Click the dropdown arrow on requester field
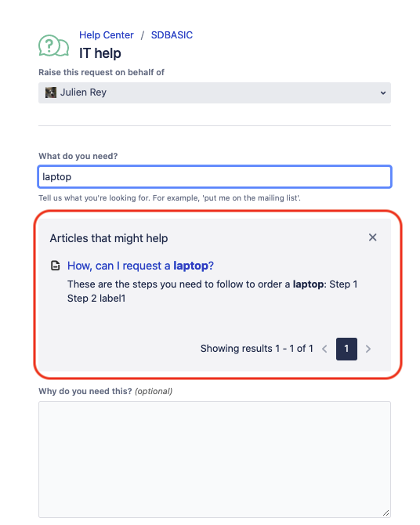 click(x=383, y=93)
